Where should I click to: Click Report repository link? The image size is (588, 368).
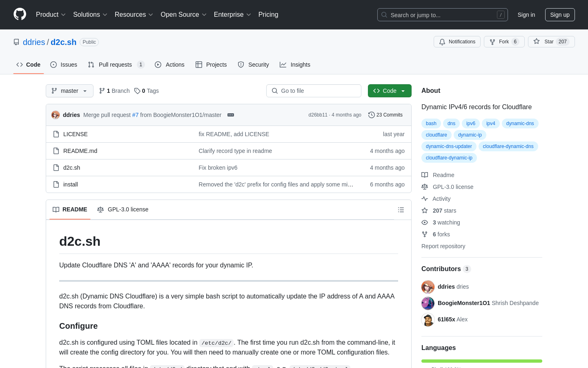443,246
